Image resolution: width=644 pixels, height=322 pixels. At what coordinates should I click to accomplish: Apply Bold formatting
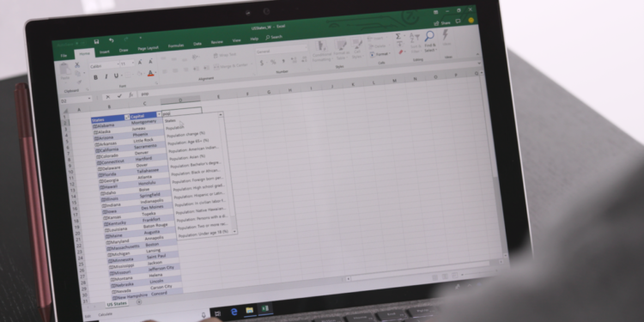coord(95,77)
